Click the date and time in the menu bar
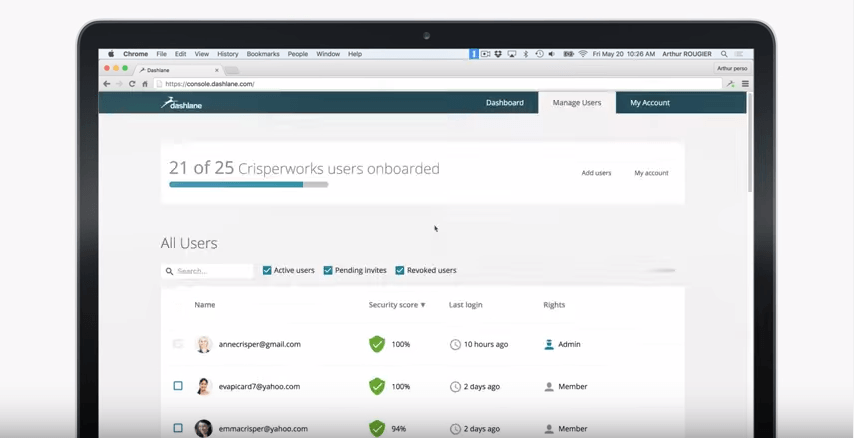854x438 pixels. click(624, 54)
